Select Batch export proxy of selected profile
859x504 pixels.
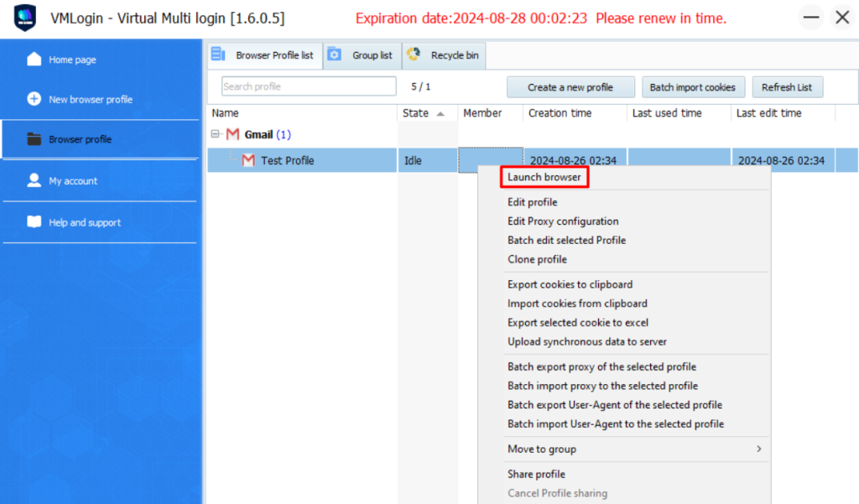coord(602,366)
